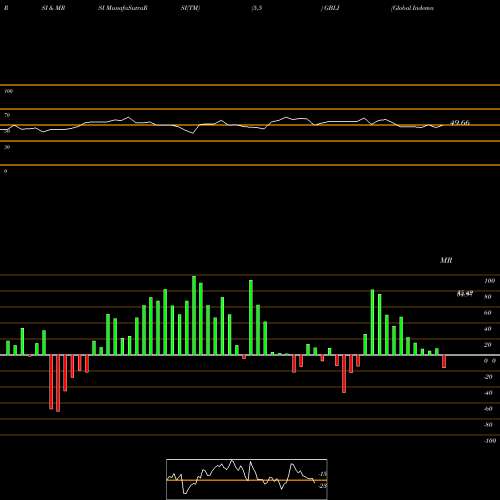Click the -20 tick on MR axis
Viewport: 500px width, 500px height.
click(488, 377)
